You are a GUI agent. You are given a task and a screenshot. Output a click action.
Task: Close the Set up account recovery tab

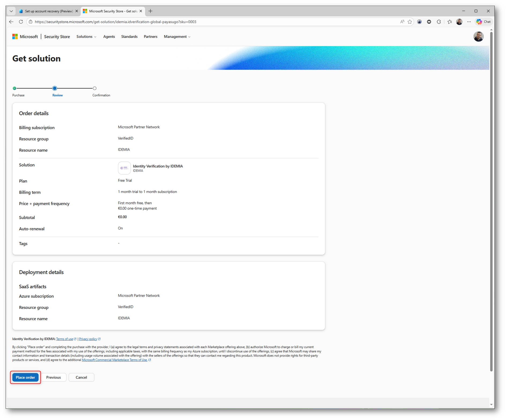click(x=77, y=11)
